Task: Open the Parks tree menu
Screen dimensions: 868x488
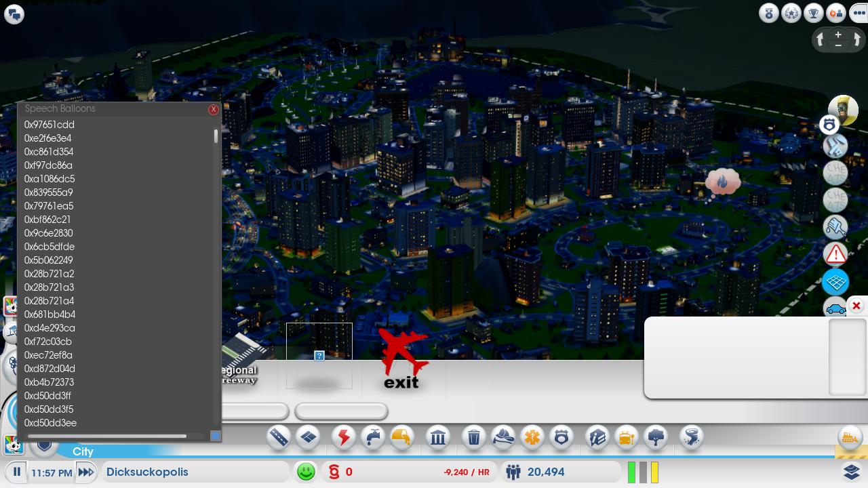Action: pos(656,437)
